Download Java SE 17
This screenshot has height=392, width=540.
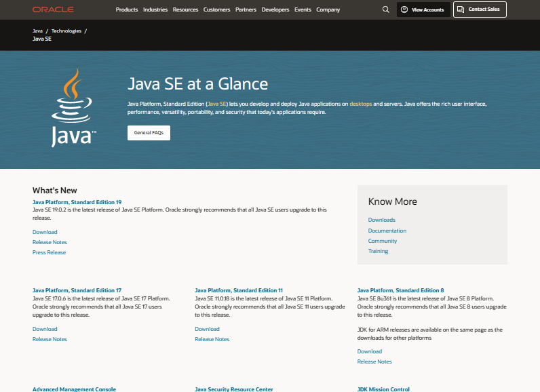pyautogui.click(x=45, y=329)
